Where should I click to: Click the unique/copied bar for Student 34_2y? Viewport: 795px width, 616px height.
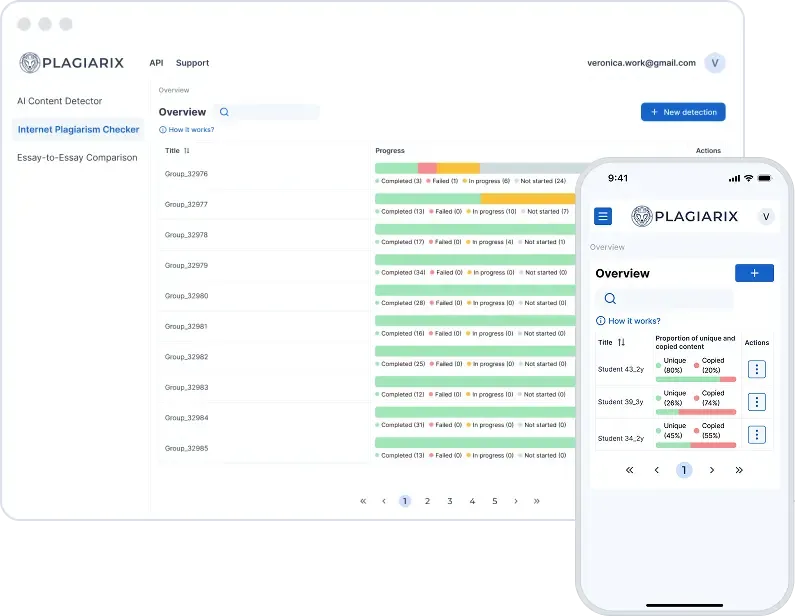coord(696,445)
